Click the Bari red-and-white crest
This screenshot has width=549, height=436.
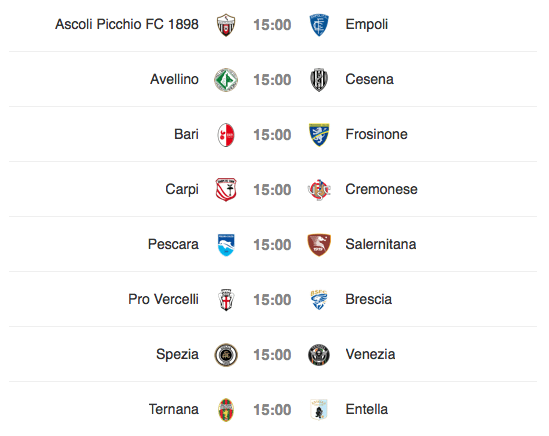[226, 135]
